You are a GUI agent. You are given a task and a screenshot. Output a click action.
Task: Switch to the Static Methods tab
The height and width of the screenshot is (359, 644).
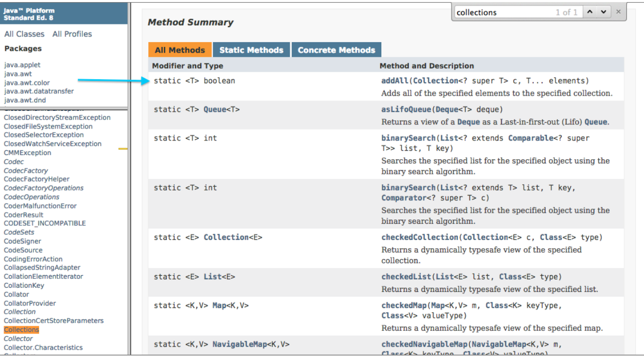251,50
